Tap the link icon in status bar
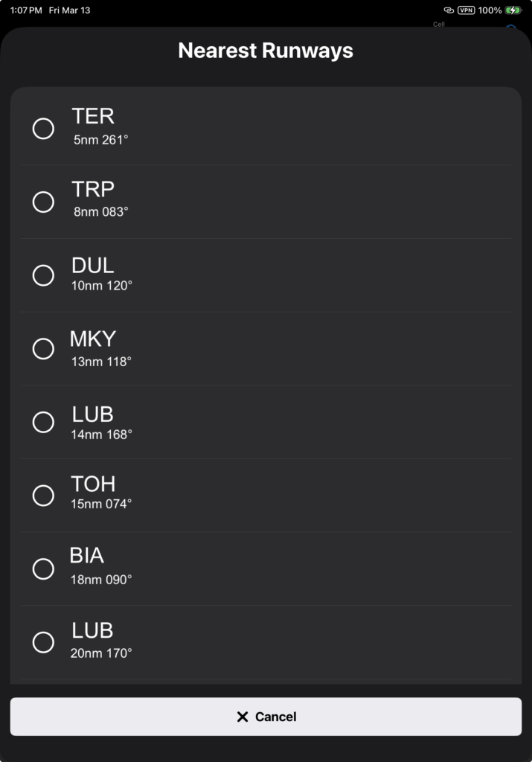The image size is (532, 762). [x=449, y=10]
